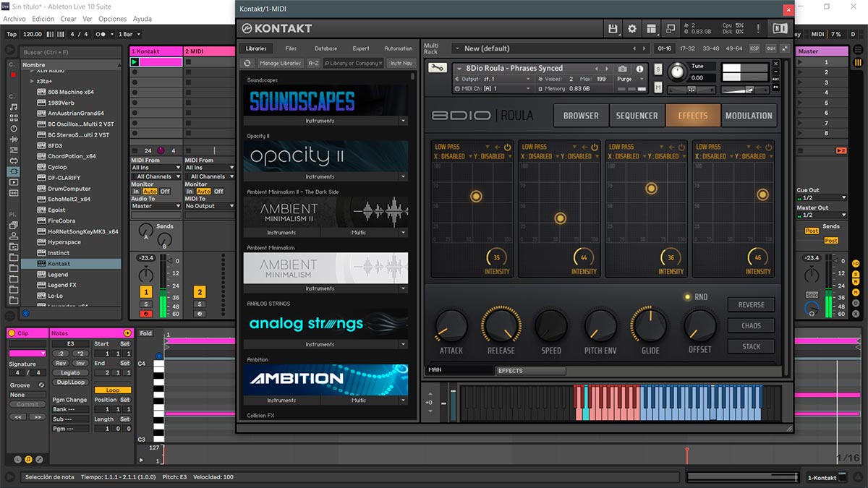868x488 pixels.
Task: Click the Legato button in Notes
Action: 70,372
